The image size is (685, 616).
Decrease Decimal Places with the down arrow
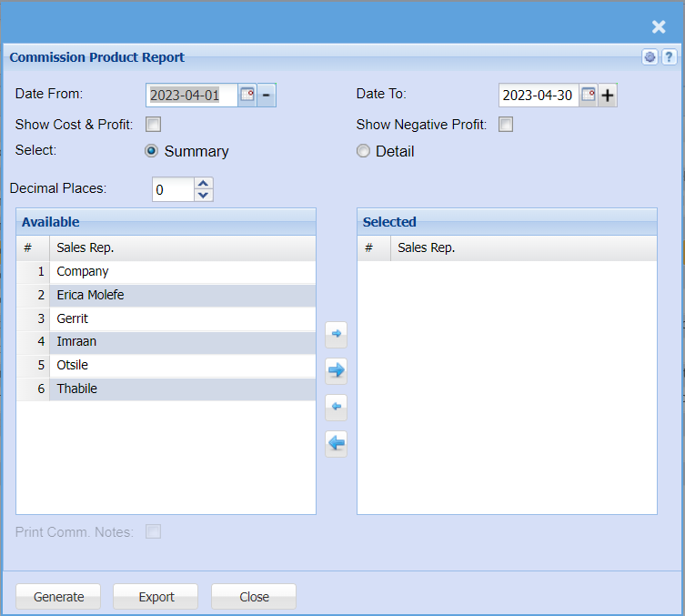pyautogui.click(x=204, y=195)
